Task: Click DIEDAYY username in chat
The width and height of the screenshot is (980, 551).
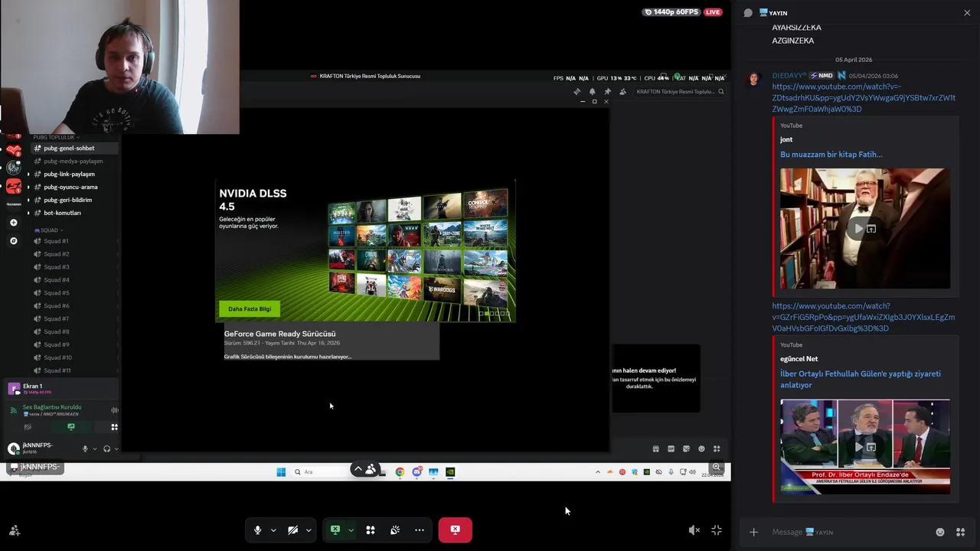Action: 789,76
